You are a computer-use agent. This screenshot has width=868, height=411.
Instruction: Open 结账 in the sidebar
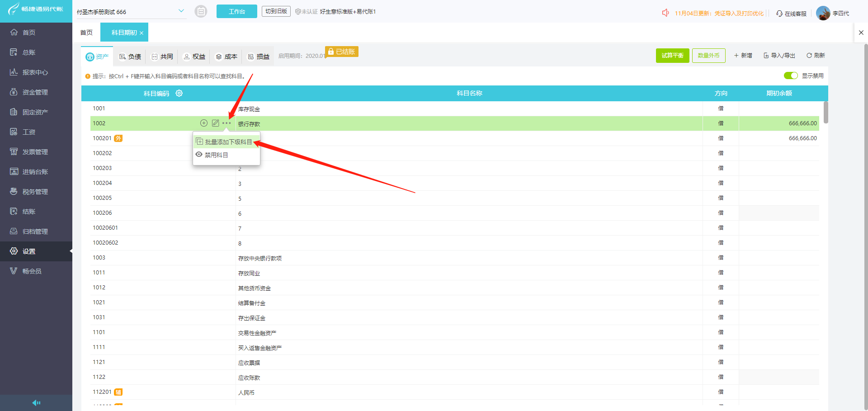(36, 212)
